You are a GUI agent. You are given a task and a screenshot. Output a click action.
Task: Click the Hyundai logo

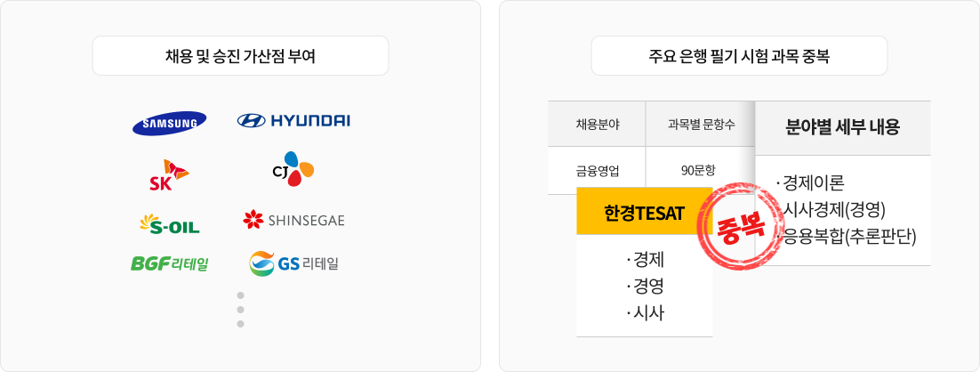(x=293, y=121)
